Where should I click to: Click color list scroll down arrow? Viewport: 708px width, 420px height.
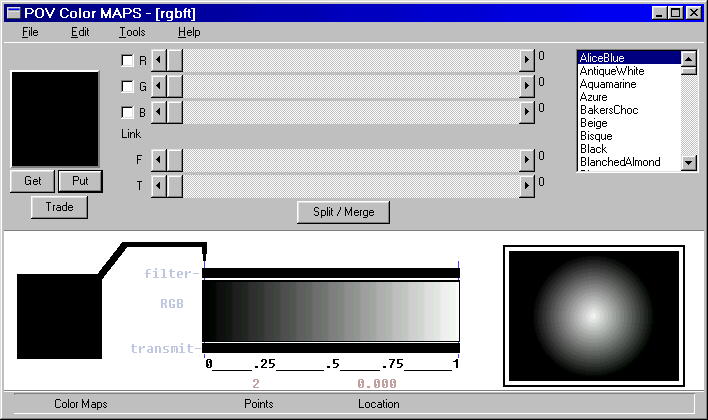[689, 163]
